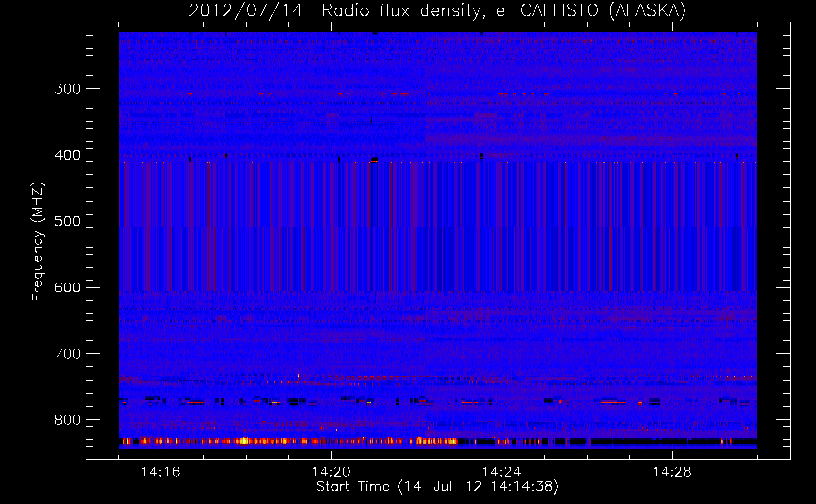Click the 14:20 time tick label
The width and height of the screenshot is (816, 504).
click(331, 472)
